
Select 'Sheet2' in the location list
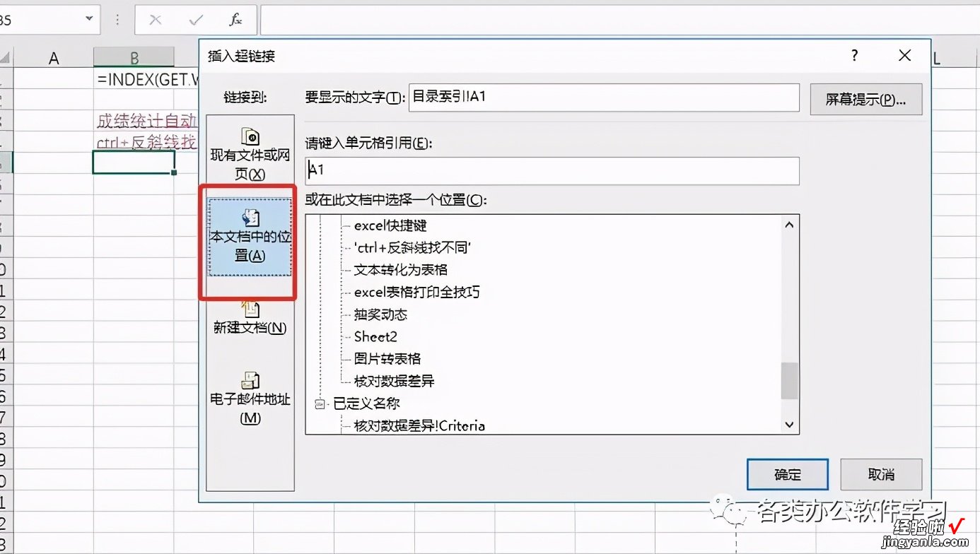pos(375,336)
